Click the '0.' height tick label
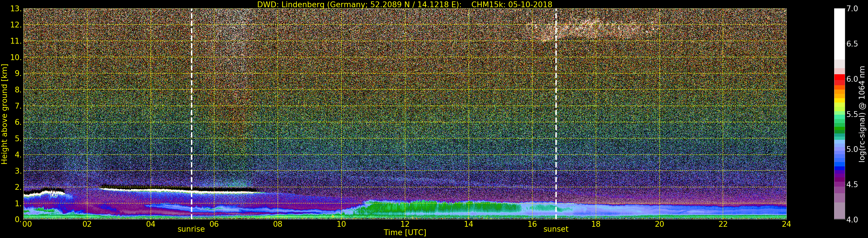Image resolution: width=868 pixels, height=238 pixels. tap(18, 219)
